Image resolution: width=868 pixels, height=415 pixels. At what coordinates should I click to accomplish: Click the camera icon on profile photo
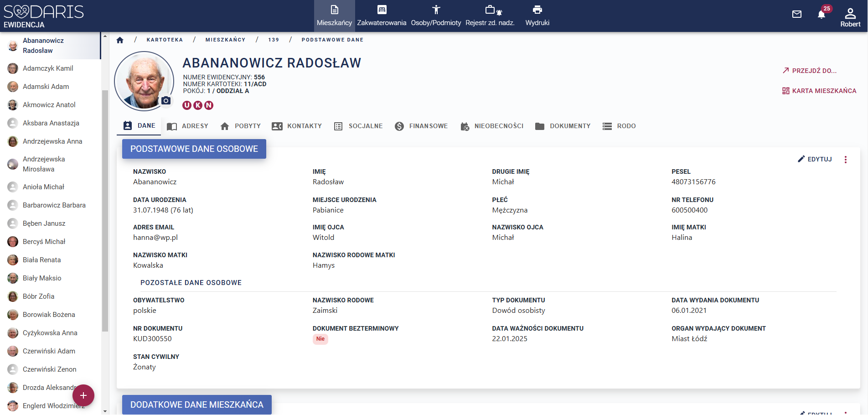[x=166, y=101]
